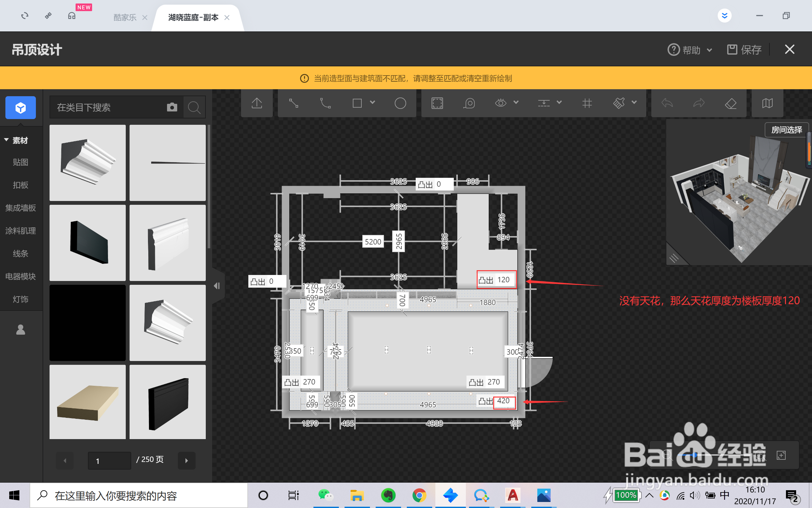Collapse the 素材 category tree

click(x=6, y=140)
